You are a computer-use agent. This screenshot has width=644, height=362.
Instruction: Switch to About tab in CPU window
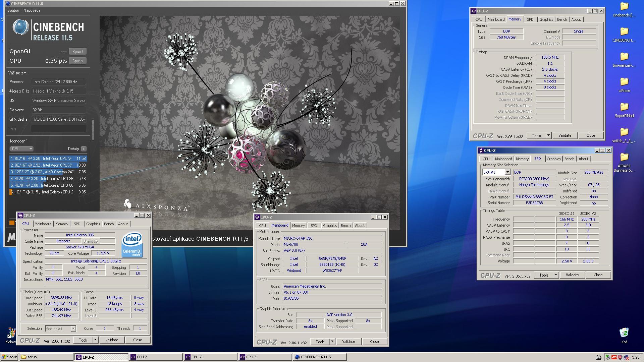click(x=123, y=224)
